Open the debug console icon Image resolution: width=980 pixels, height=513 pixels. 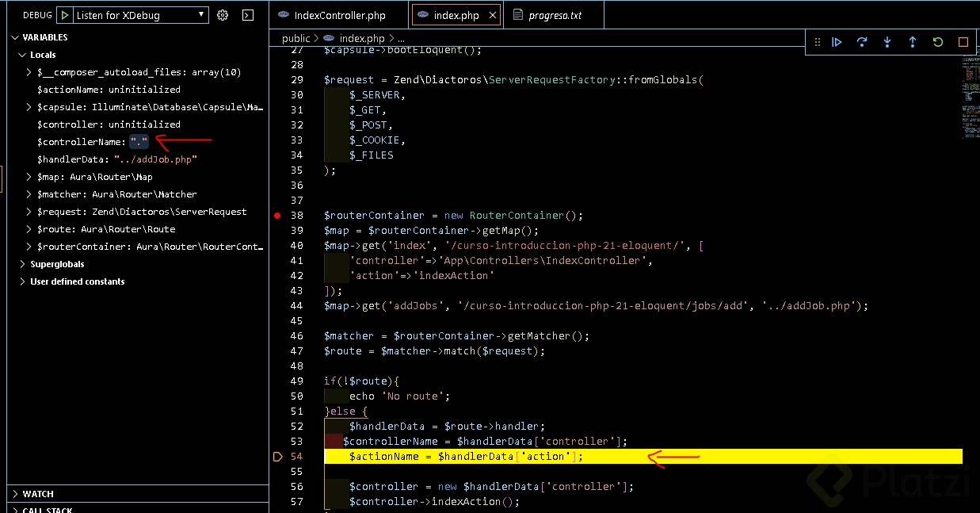pos(248,15)
